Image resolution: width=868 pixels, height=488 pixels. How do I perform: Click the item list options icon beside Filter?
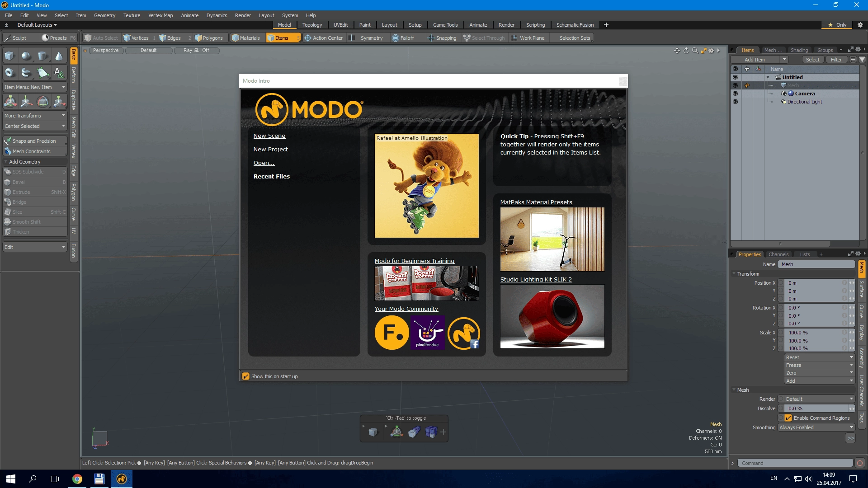853,60
